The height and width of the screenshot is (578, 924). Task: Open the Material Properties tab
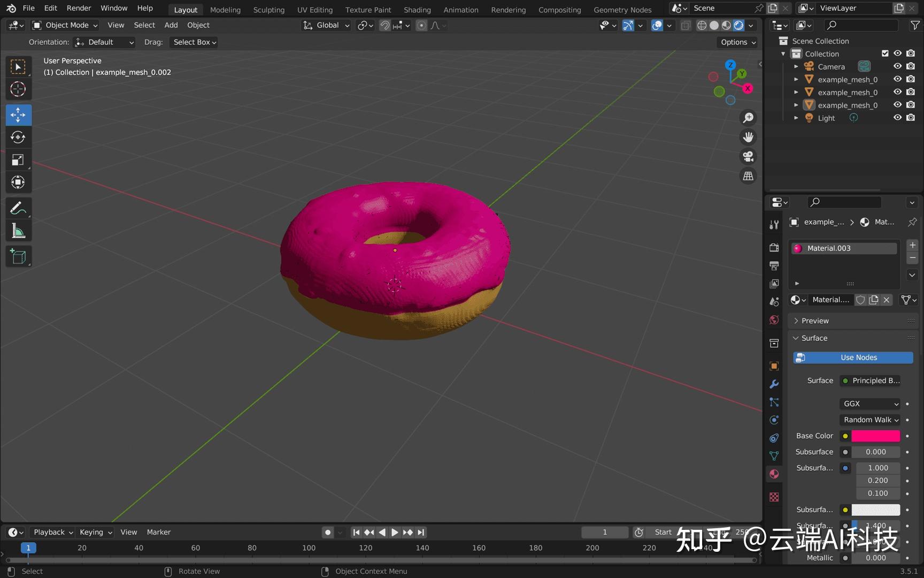(x=774, y=474)
